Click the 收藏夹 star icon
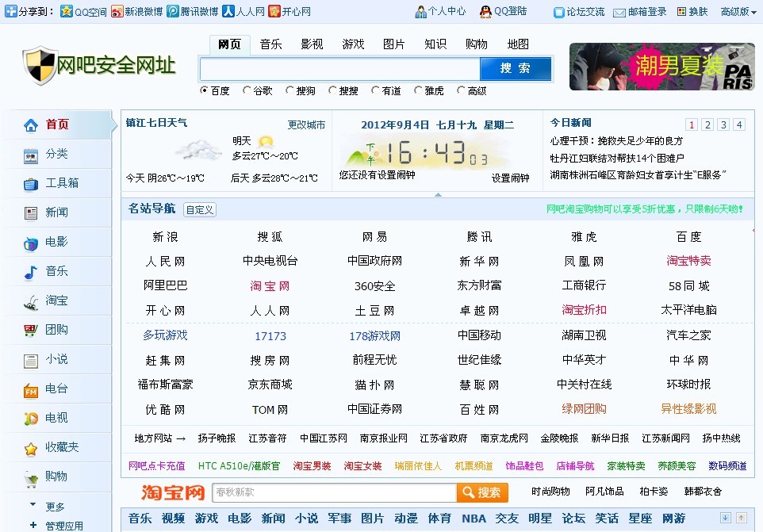Viewport: 763px width, 532px height. [31, 448]
